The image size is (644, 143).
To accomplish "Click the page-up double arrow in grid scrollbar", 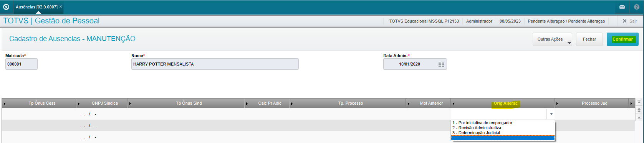I will click(639, 110).
